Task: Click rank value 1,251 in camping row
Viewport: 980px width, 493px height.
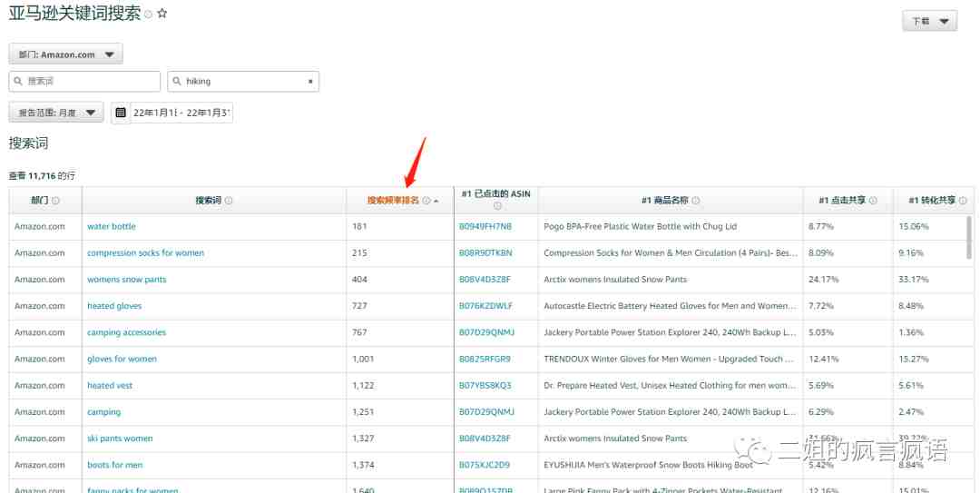Action: 363,412
